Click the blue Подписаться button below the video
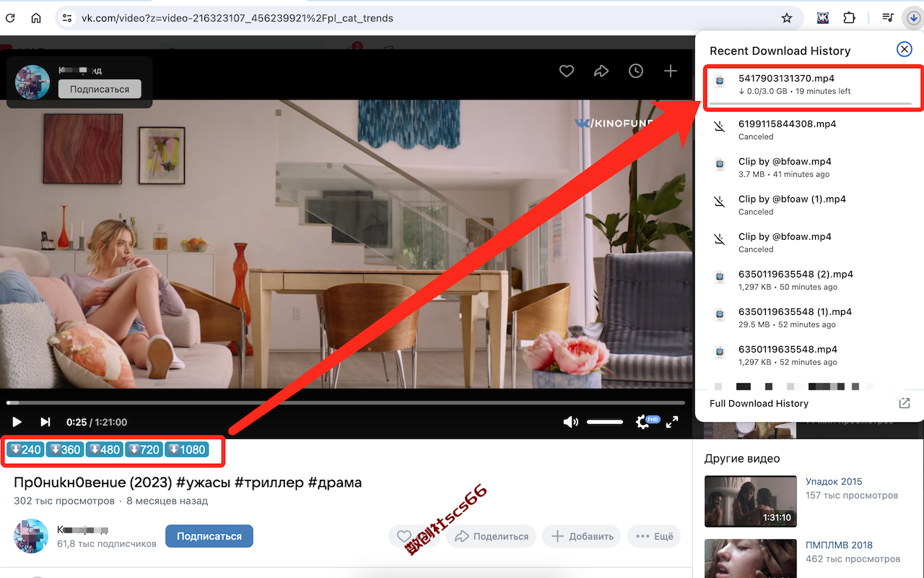Viewport: 924px width, 578px height. pyautogui.click(x=209, y=536)
